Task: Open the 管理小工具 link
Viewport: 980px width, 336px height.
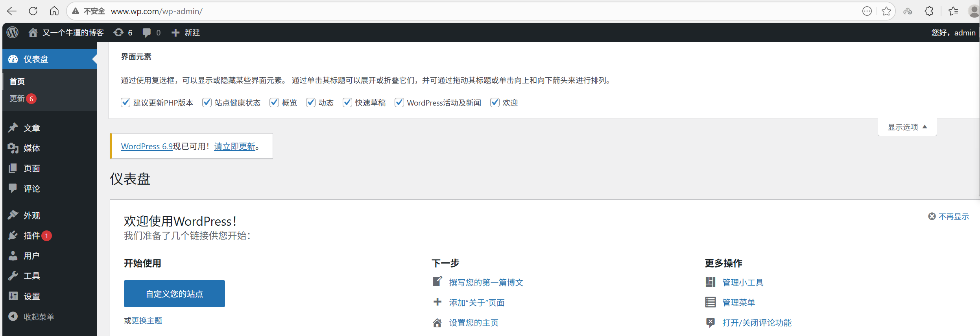Action: (x=743, y=282)
